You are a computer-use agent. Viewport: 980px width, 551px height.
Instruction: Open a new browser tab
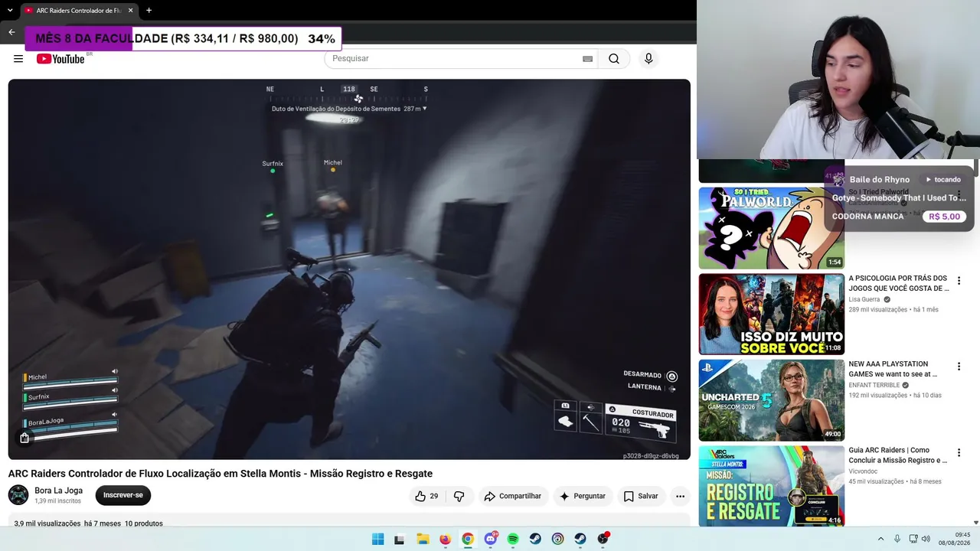149,11
